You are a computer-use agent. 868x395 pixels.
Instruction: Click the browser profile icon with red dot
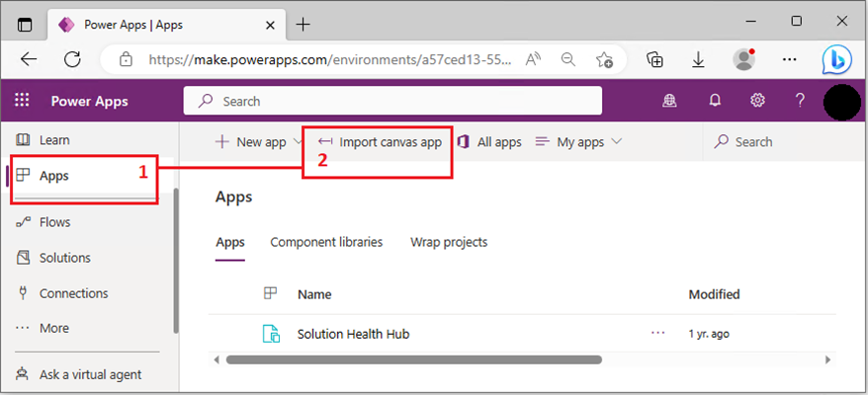pyautogui.click(x=744, y=59)
